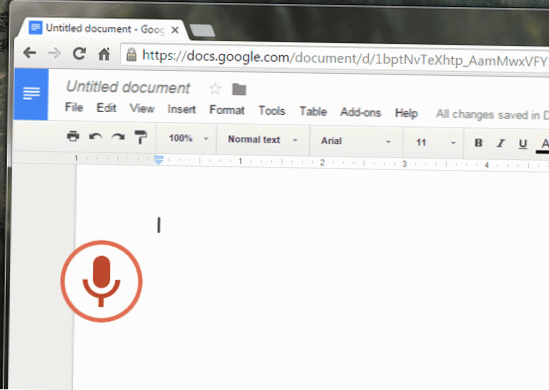Viewport: 549px width, 390px height.
Task: Open the font size 11 dropdown
Action: pos(435,142)
